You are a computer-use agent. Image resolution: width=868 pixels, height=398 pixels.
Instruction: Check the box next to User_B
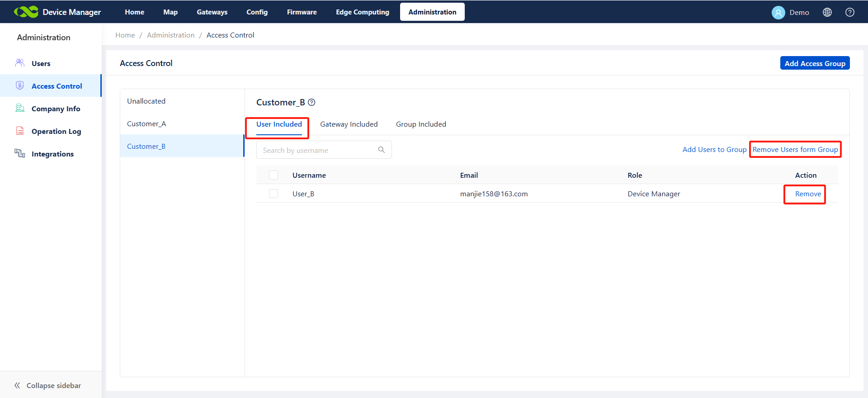tap(274, 194)
